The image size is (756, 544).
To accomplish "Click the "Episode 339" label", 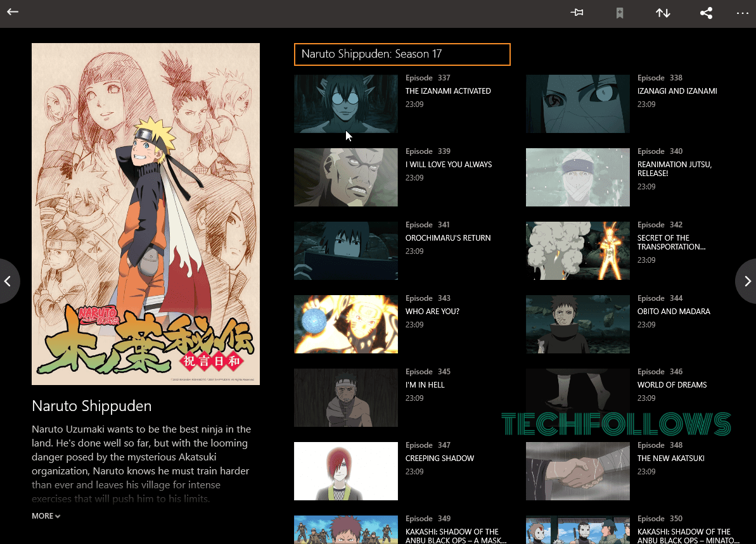I will tap(428, 151).
